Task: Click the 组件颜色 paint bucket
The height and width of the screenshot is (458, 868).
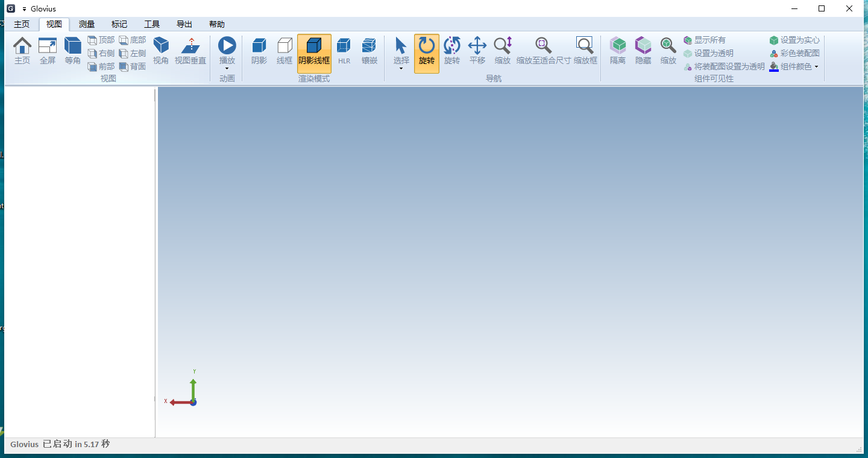Action: 774,66
